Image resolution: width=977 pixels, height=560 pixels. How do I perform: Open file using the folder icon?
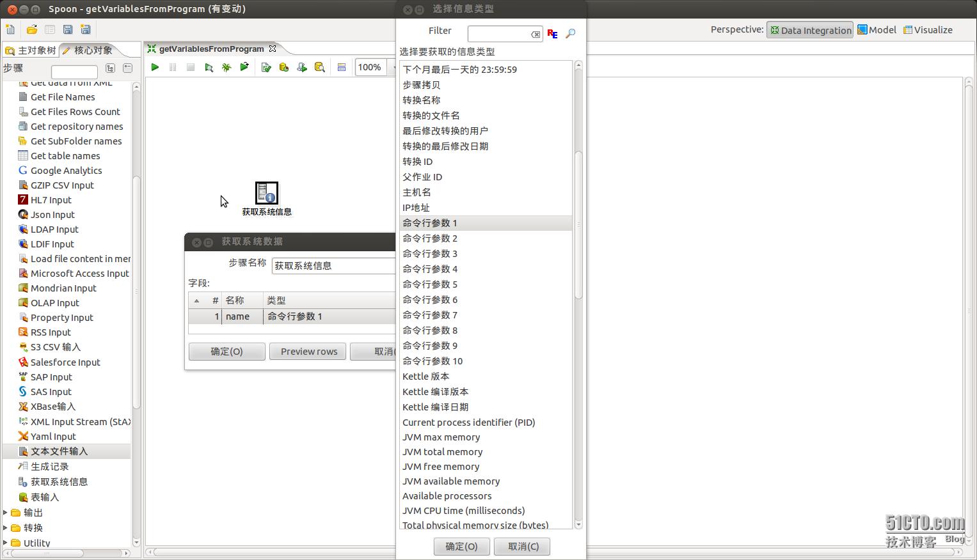tap(31, 29)
